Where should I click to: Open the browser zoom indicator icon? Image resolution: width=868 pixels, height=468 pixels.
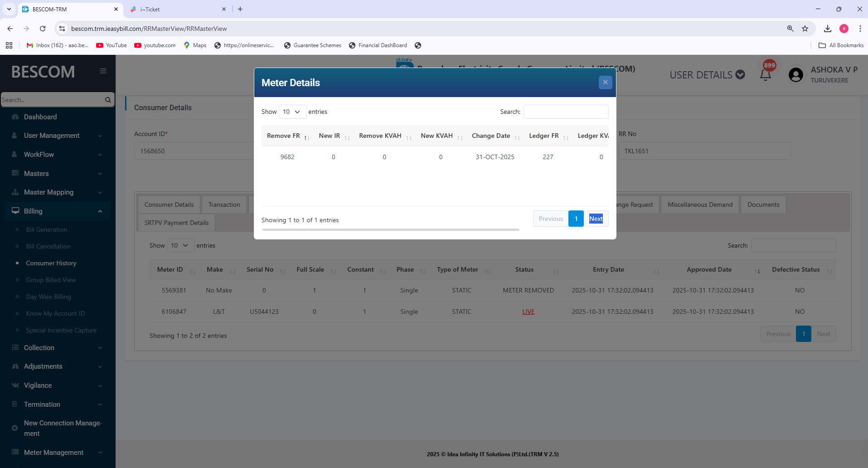click(x=790, y=29)
